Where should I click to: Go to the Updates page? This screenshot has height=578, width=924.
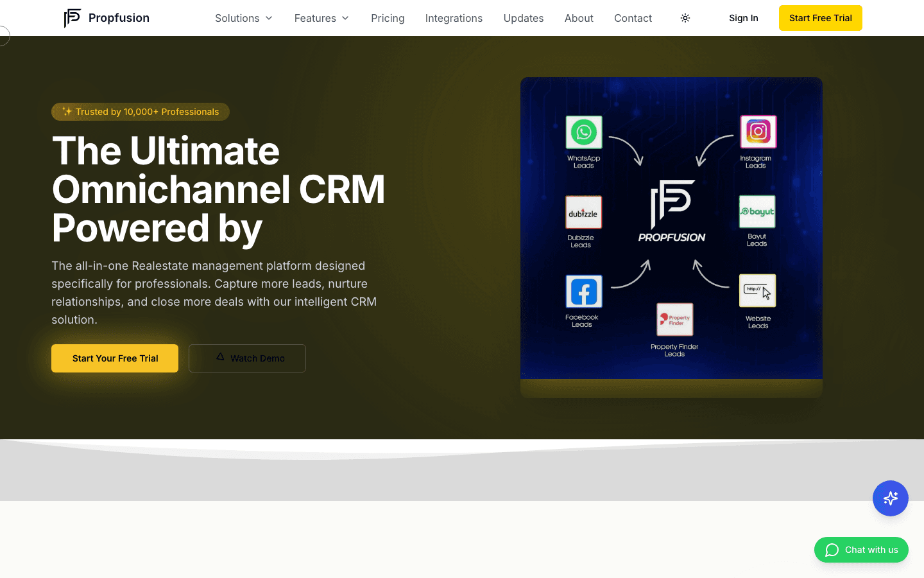(x=524, y=18)
